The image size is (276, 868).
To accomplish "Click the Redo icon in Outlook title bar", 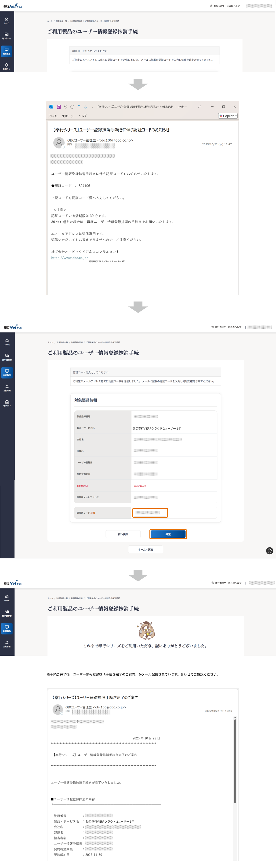I will [72, 107].
